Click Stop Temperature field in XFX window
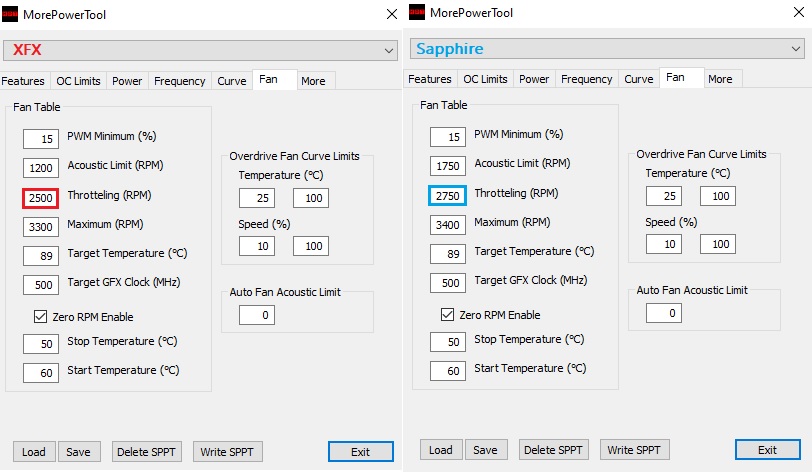812x472 pixels. [x=41, y=344]
